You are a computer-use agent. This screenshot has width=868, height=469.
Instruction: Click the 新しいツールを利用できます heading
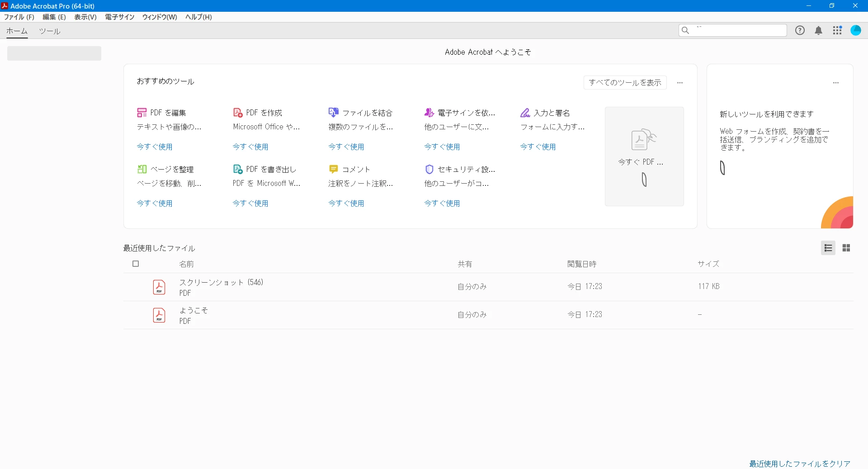[x=767, y=114]
